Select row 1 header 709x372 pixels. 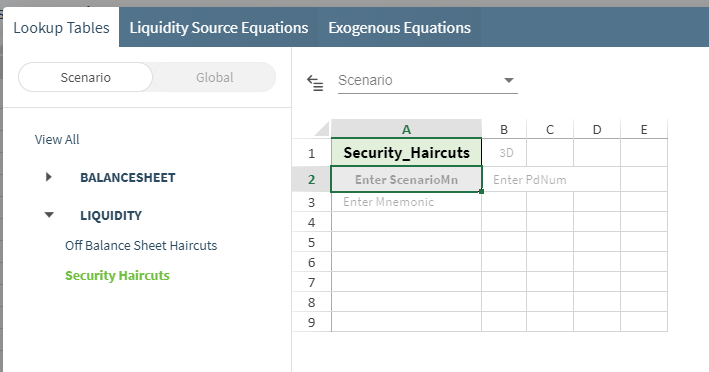click(312, 153)
